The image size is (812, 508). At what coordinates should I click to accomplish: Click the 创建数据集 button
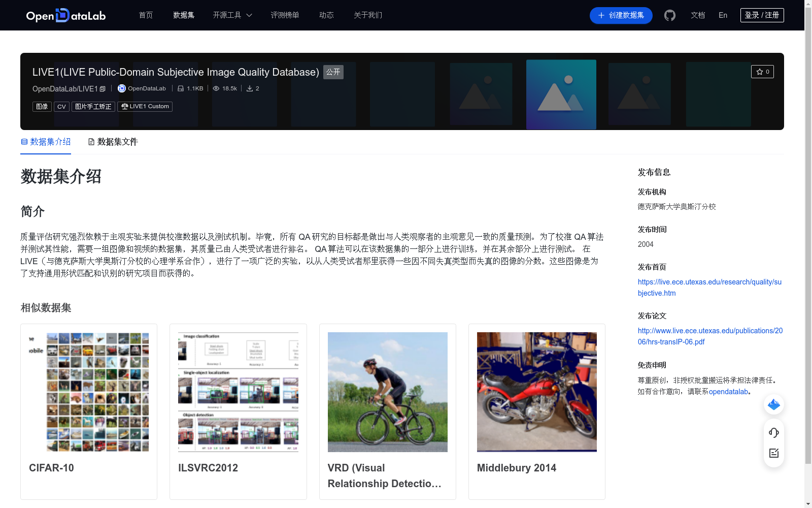(x=621, y=15)
